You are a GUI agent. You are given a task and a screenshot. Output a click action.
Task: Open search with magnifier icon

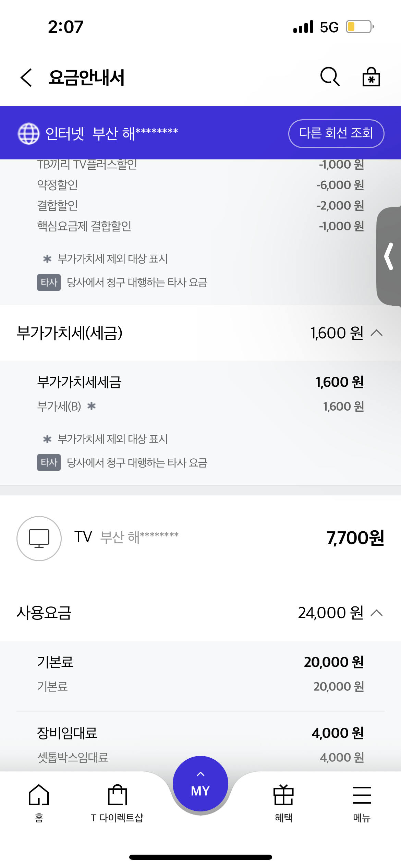(x=330, y=76)
